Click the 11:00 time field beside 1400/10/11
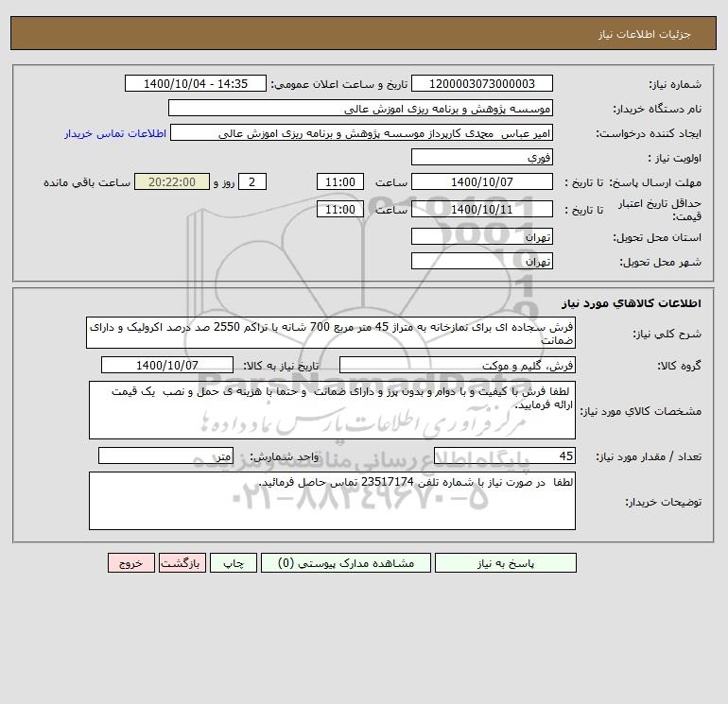Image resolution: width=728 pixels, height=704 pixels. click(x=339, y=209)
